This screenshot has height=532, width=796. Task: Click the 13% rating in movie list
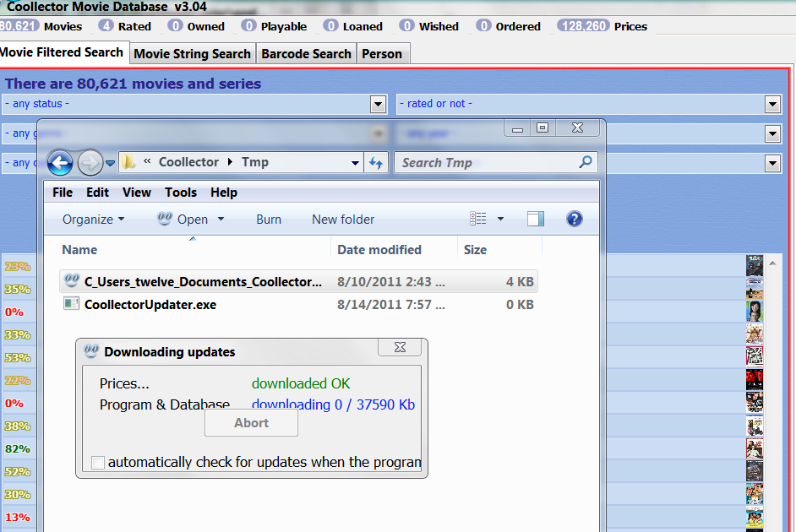(x=18, y=518)
